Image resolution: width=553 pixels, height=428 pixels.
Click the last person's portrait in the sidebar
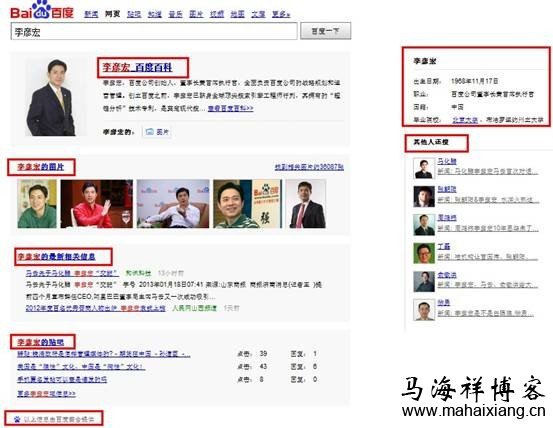pos(424,310)
